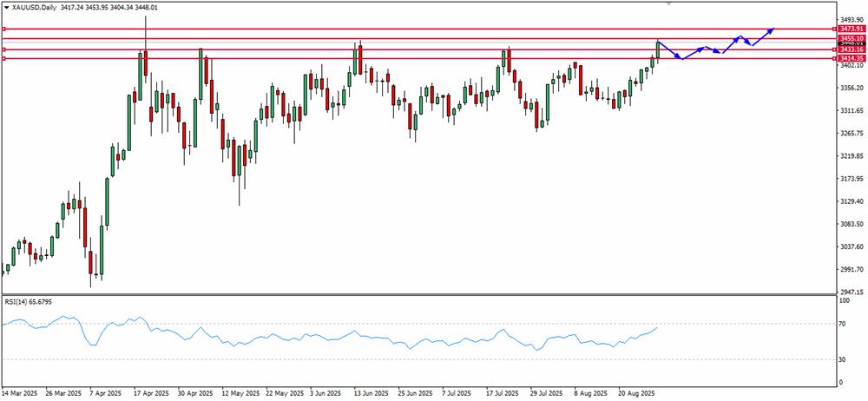Click the 3219.85 price axis label

[852, 156]
